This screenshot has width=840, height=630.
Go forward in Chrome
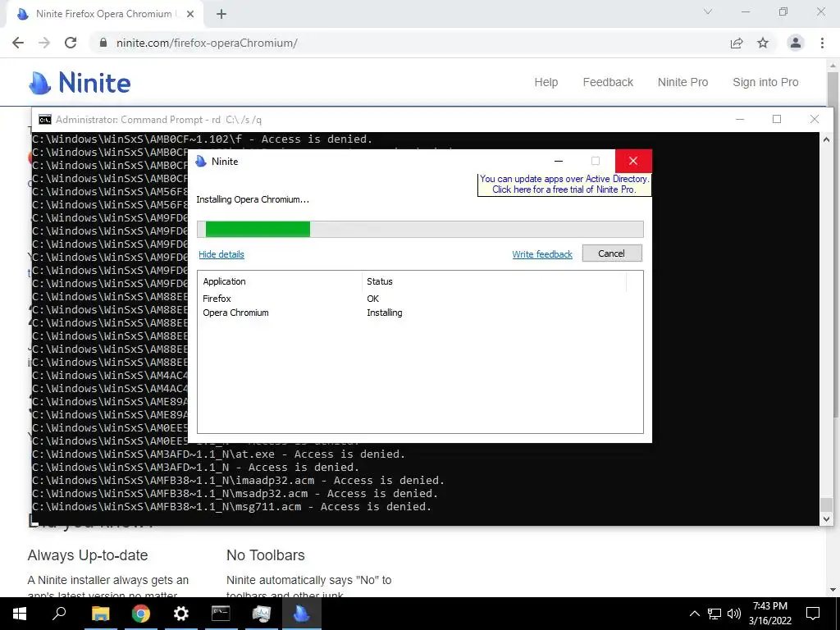pos(44,43)
